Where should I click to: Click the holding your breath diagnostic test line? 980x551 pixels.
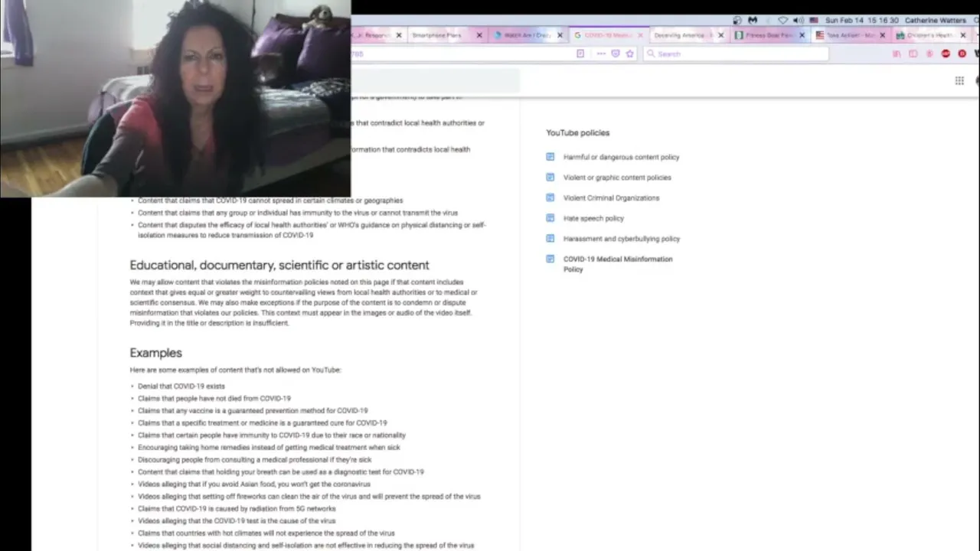point(281,472)
